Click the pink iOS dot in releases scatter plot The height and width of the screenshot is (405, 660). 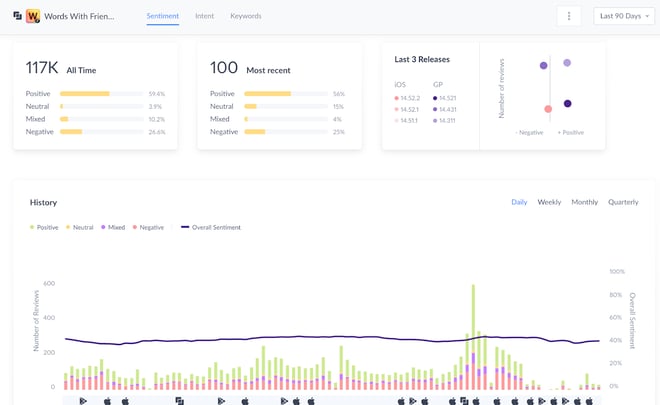[548, 109]
